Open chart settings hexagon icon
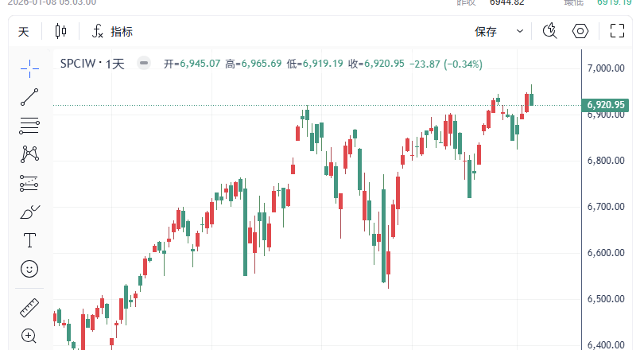The height and width of the screenshot is (350, 644). pos(580,32)
